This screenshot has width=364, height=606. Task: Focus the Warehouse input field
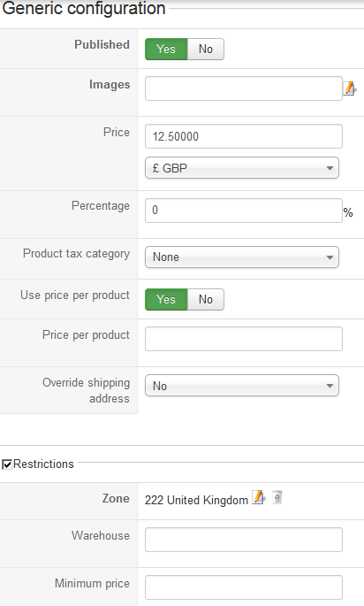pyautogui.click(x=244, y=540)
